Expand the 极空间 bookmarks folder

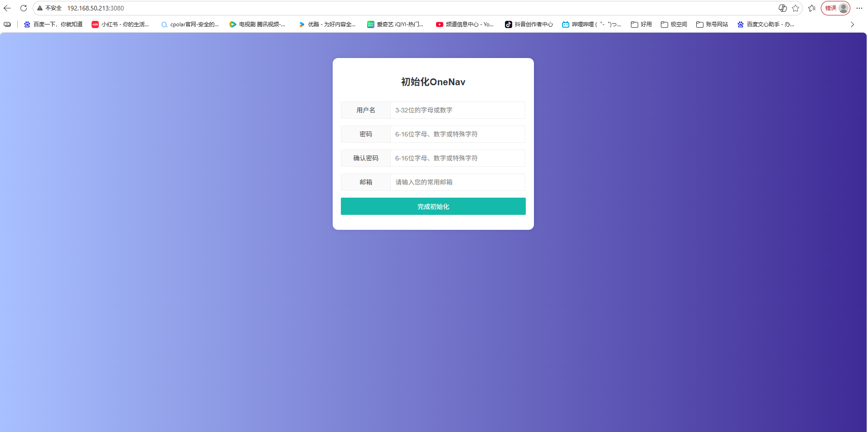point(674,24)
